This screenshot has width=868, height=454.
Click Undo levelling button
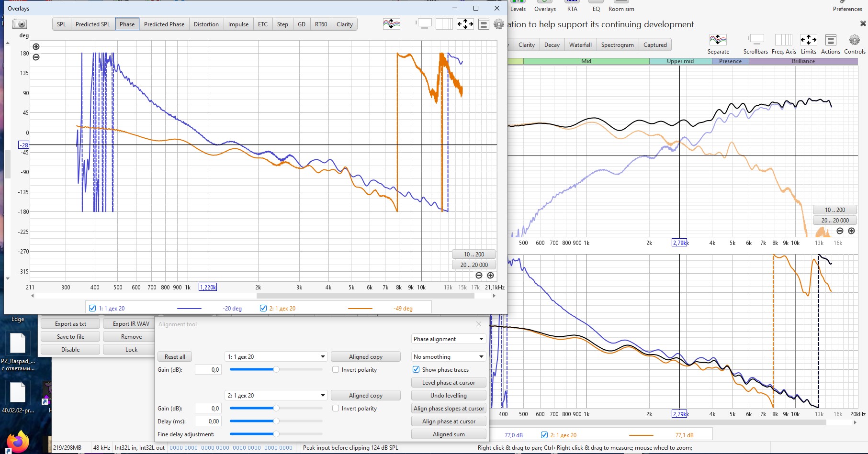[x=449, y=395]
